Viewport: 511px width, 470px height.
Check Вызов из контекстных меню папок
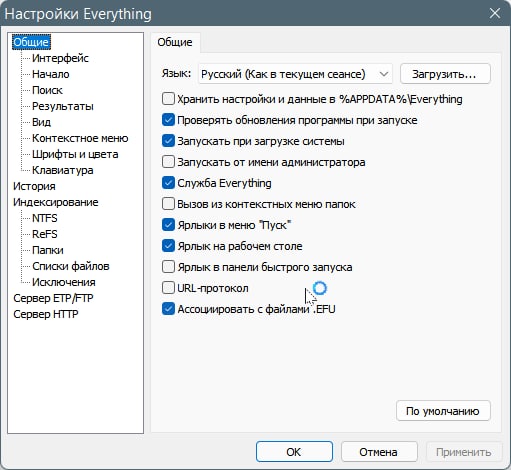click(168, 204)
